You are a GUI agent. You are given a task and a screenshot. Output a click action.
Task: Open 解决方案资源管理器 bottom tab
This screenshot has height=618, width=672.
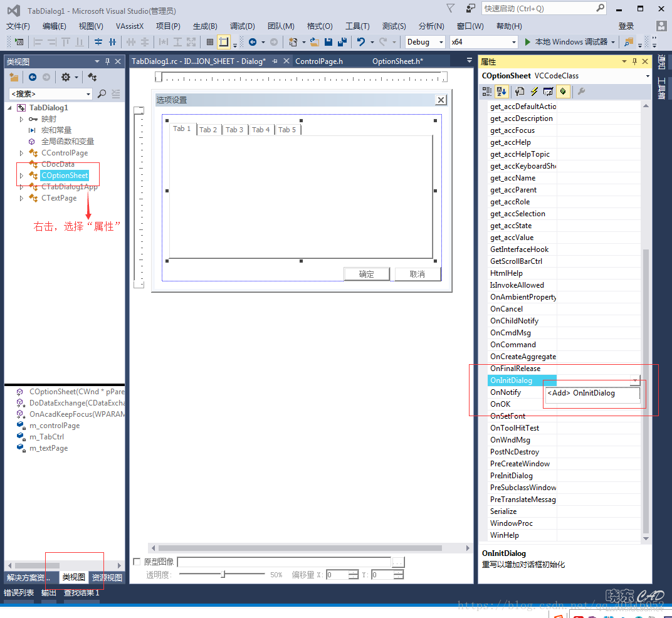(x=28, y=578)
